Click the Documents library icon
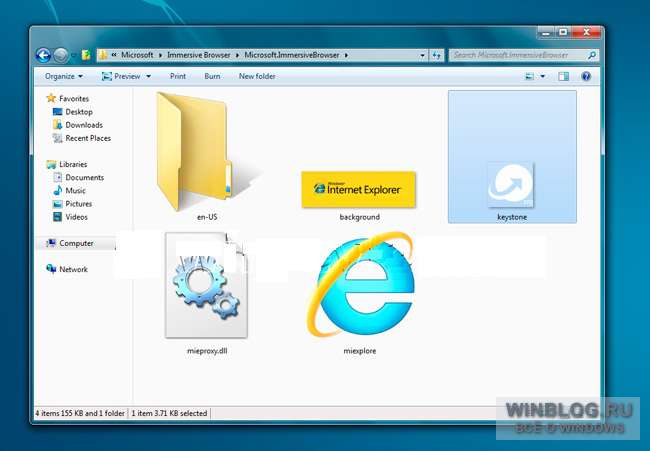 (x=58, y=177)
